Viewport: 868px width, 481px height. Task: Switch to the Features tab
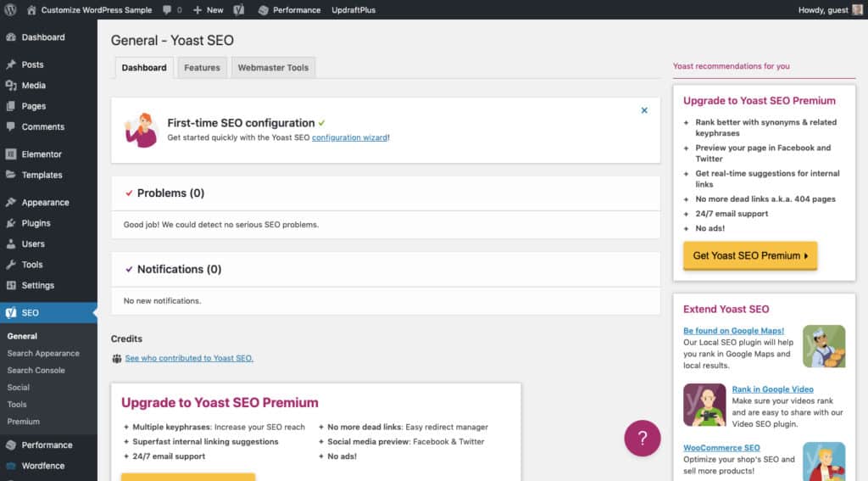pyautogui.click(x=202, y=68)
